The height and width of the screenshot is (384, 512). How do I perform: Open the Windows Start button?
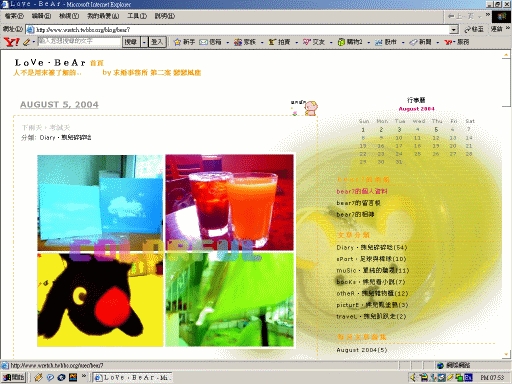pos(14,377)
